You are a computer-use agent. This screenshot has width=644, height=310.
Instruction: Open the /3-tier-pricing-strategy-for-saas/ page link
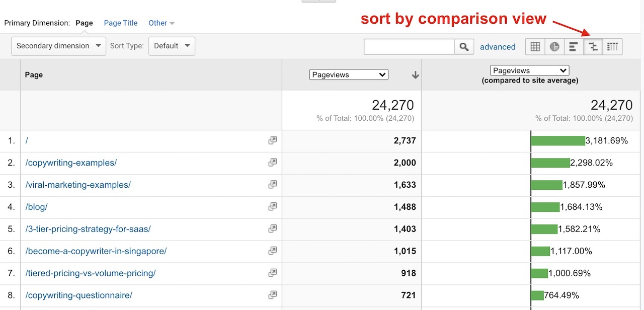[x=88, y=229]
